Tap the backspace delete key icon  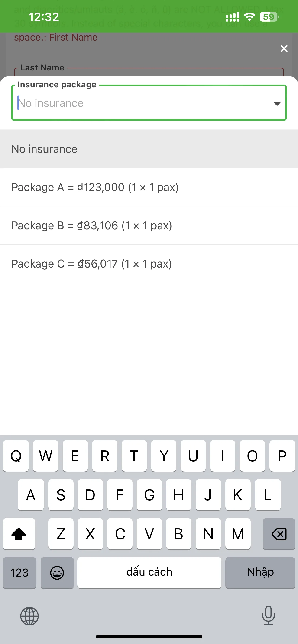pos(279,534)
